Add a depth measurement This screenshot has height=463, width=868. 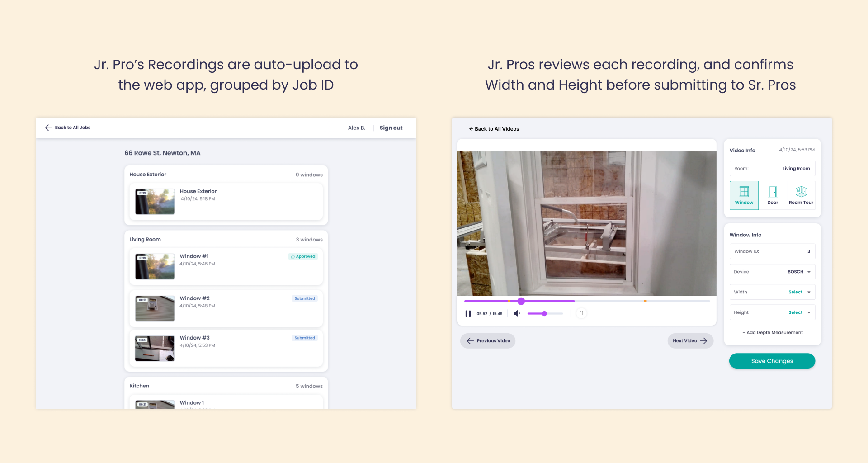coord(772,333)
